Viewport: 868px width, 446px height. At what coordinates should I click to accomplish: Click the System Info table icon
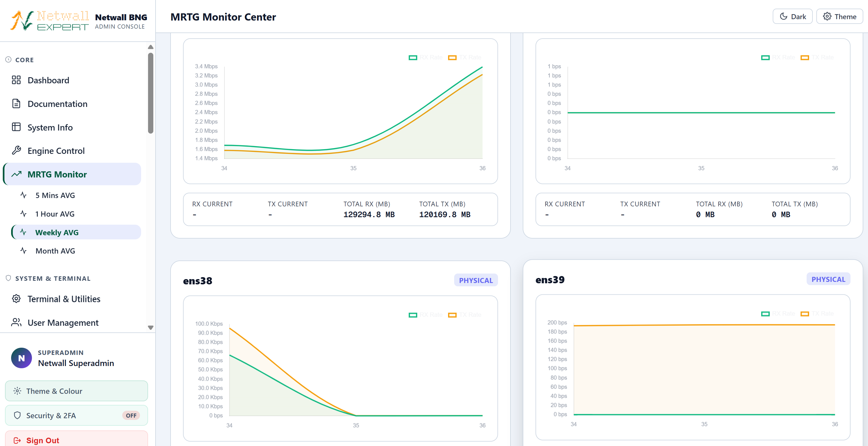pos(16,127)
